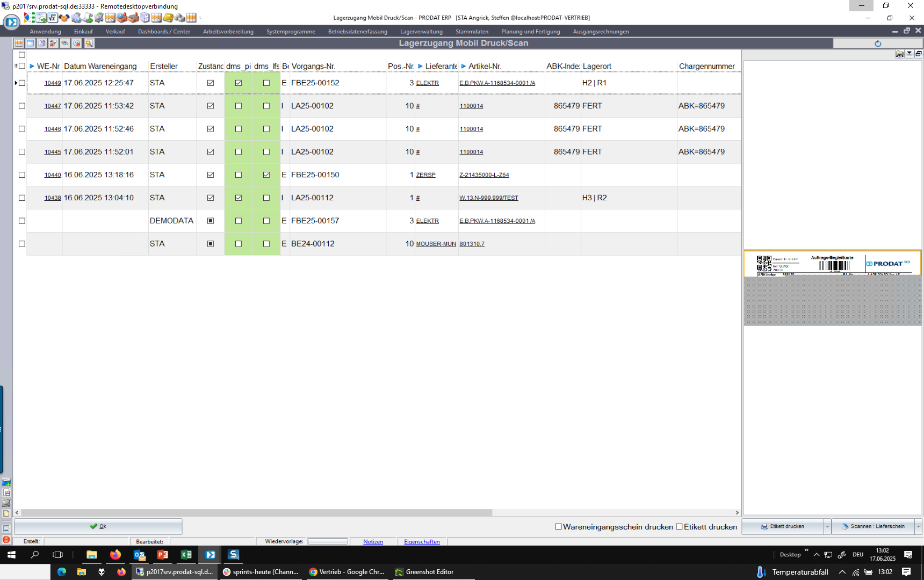The width and height of the screenshot is (924, 580).
Task: Enable Wareneingangsschein drucken checkbox
Action: pos(558,527)
